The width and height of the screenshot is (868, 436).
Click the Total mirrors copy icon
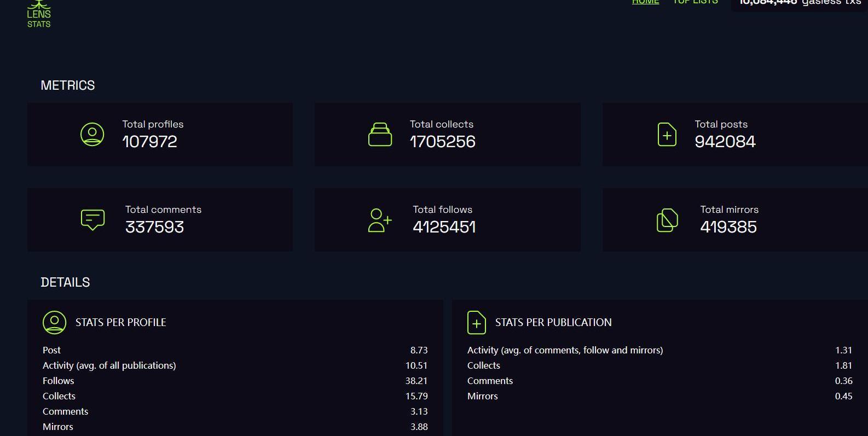point(667,220)
